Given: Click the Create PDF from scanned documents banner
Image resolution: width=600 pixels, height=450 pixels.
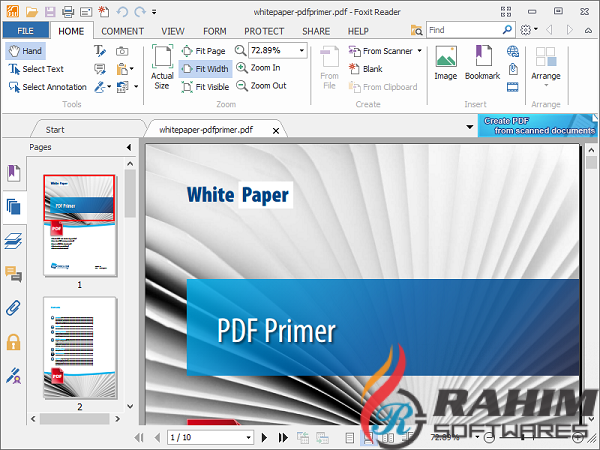Looking at the screenshot, I should pos(538,126).
